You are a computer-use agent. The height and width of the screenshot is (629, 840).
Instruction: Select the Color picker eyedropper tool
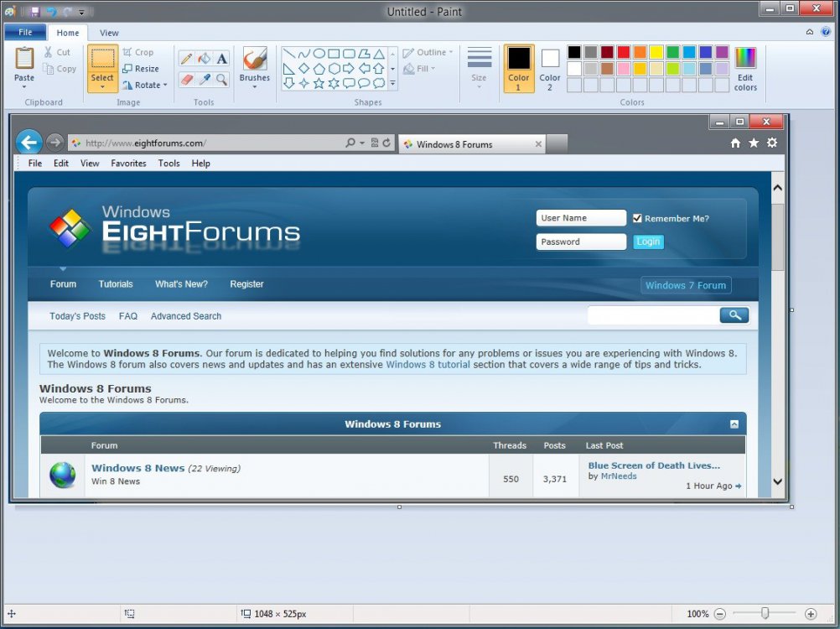click(204, 80)
